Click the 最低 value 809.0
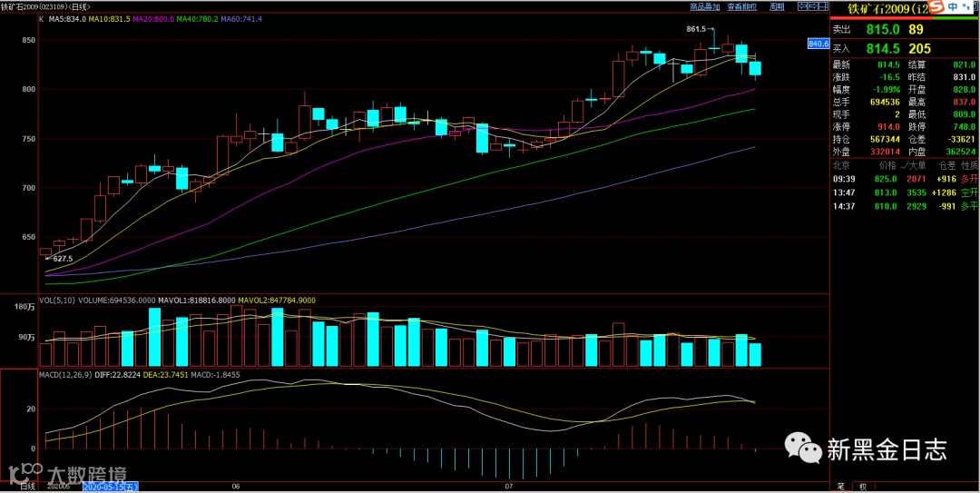The width and height of the screenshot is (980, 493). 964,114
